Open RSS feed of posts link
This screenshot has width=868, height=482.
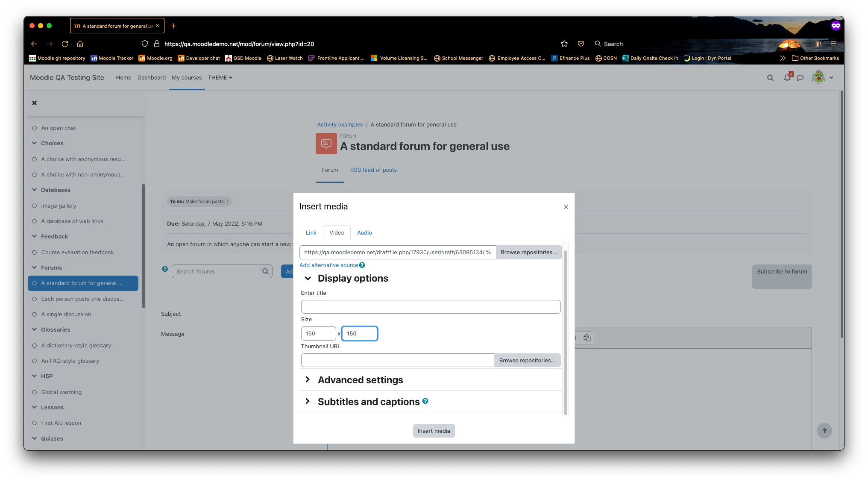(x=373, y=170)
